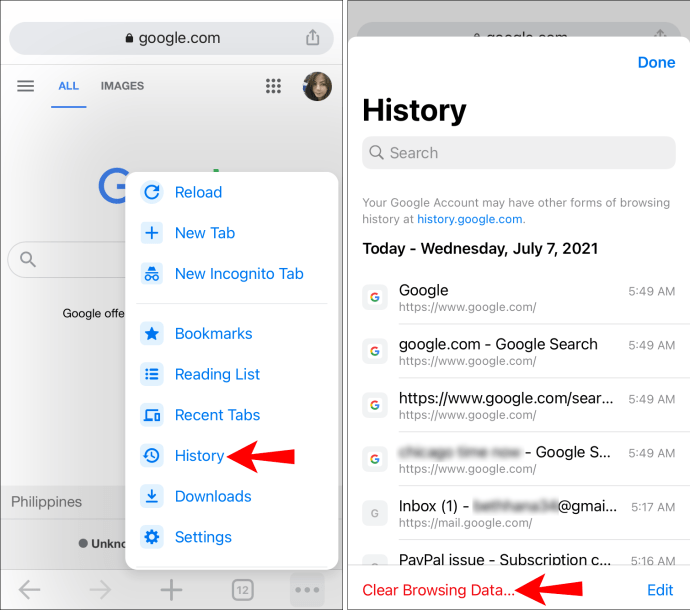Tap the History clock icon

coord(152,456)
